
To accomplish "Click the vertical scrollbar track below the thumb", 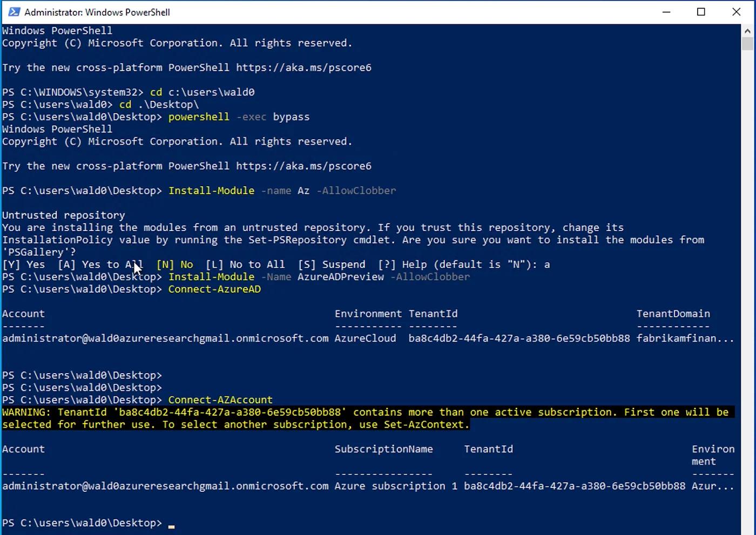I will tap(747, 292).
